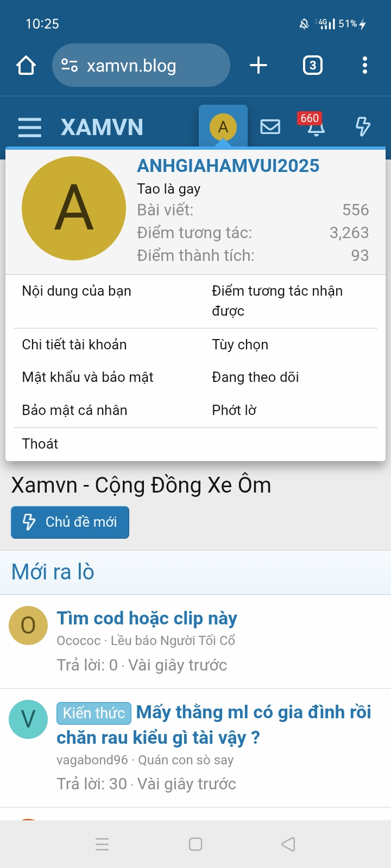Tap the tab counter showing 3 tabs

[312, 65]
